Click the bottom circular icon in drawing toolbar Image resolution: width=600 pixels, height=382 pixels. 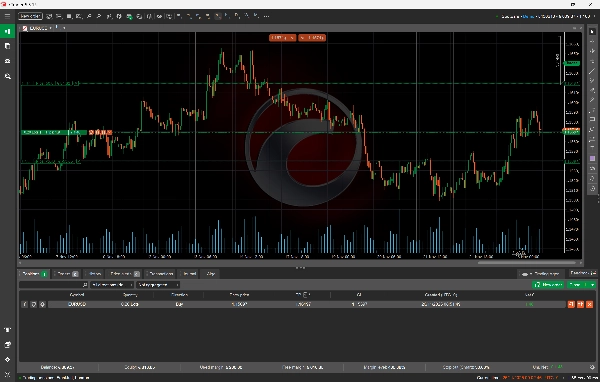point(592,188)
